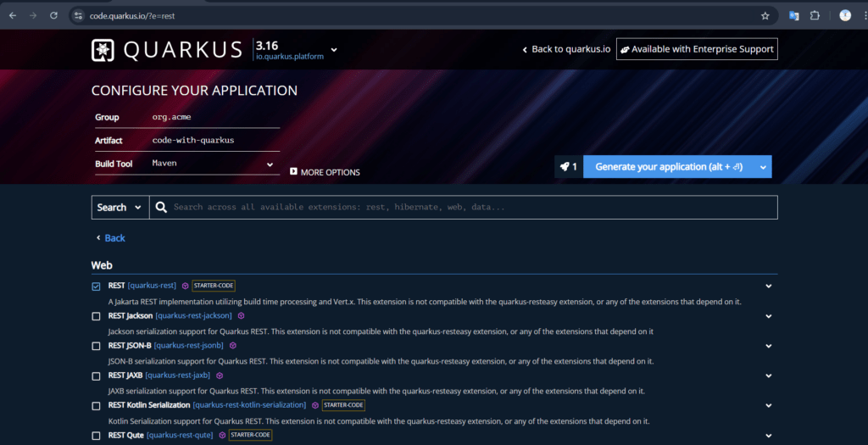868x445 pixels.
Task: Check the REST JAXB extension
Action: coord(97,375)
